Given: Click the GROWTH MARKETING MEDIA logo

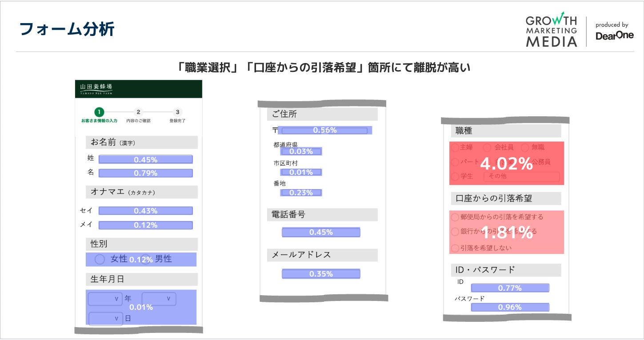Looking at the screenshot, I should point(551,30).
